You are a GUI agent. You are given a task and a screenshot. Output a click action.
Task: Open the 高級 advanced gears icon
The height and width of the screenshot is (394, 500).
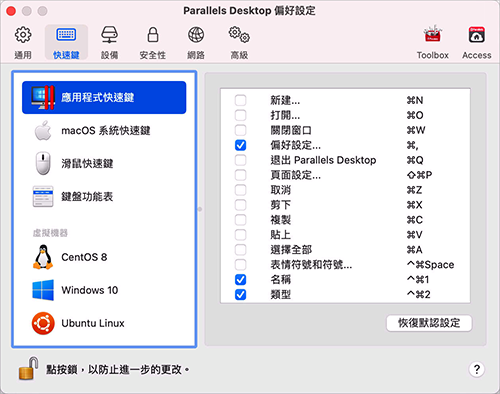pos(239,35)
